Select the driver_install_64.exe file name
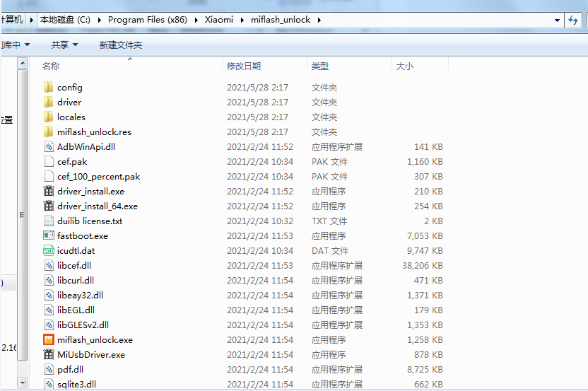This screenshot has height=391, width=588. 98,206
